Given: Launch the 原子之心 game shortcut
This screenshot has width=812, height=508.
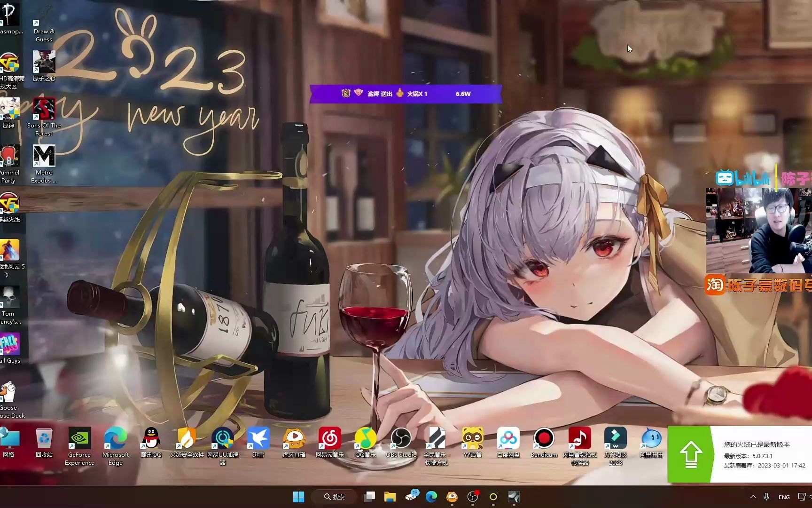Looking at the screenshot, I should coord(44,66).
